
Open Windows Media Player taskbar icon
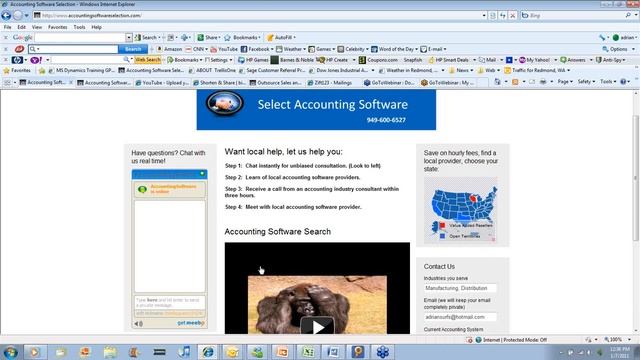(35, 352)
